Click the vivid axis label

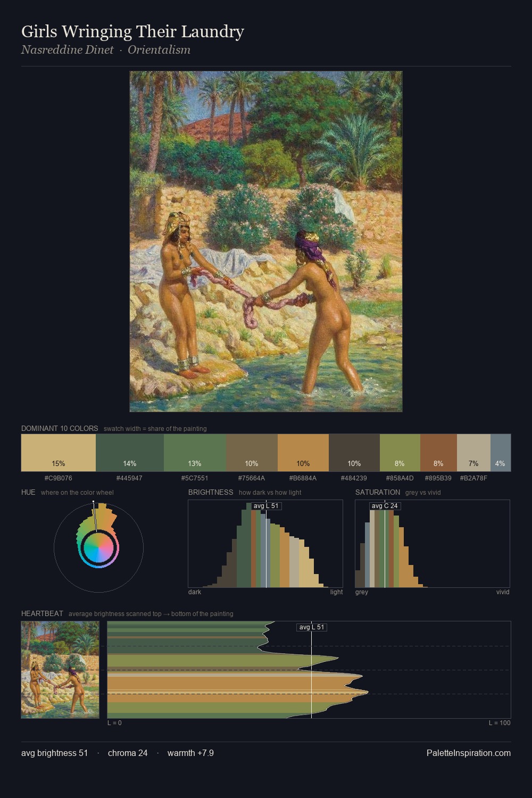(x=503, y=592)
